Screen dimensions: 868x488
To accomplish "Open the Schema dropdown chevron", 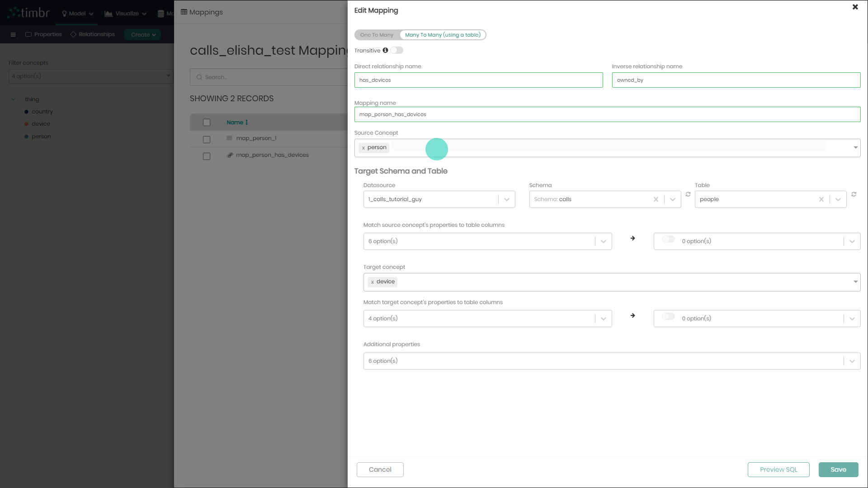I will click(673, 199).
